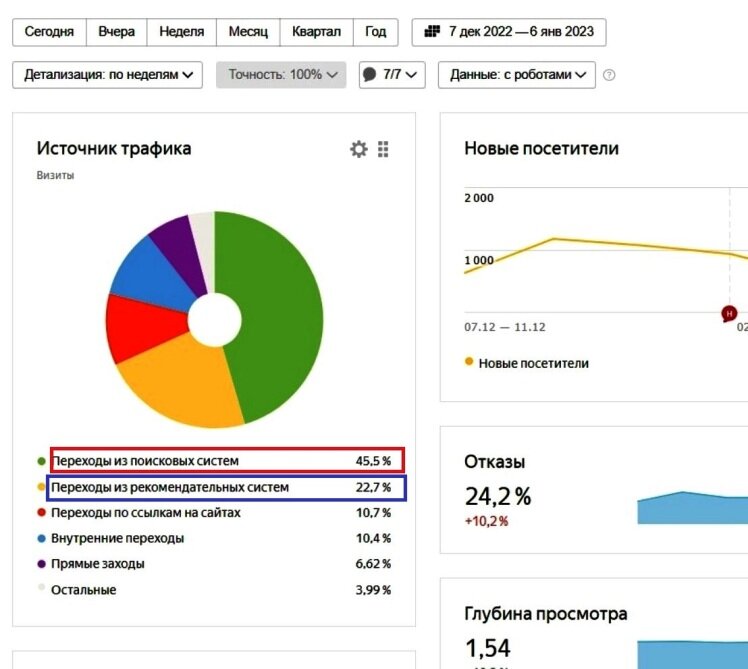Open the Новые посетители widget title
The image size is (748, 669).
[541, 148]
